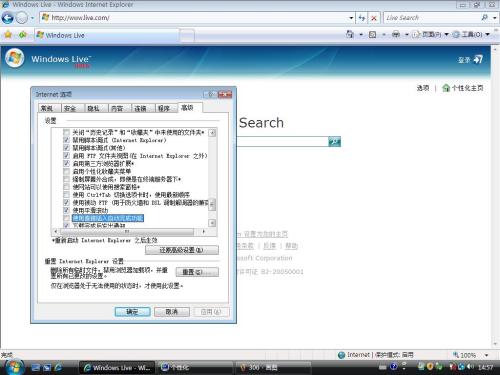Click the 还原高级设置 button

pos(182,250)
